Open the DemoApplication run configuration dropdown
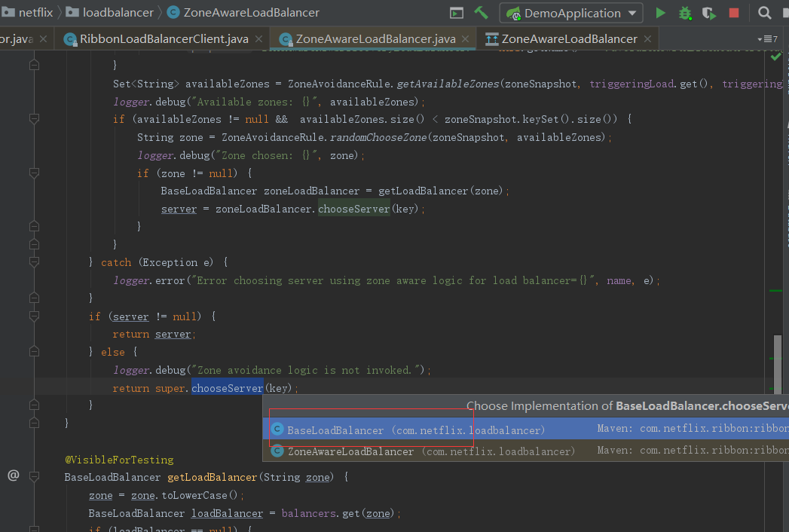The image size is (789, 532). [571, 13]
